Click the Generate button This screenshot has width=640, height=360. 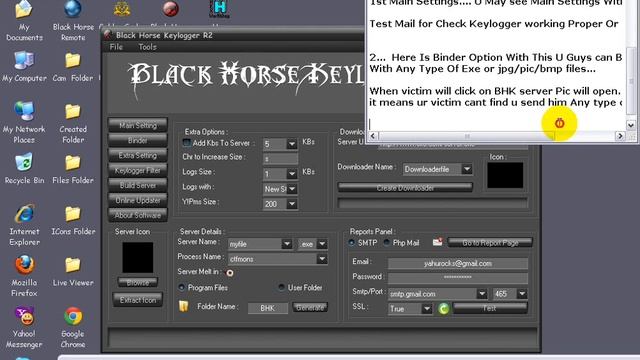[x=310, y=307]
